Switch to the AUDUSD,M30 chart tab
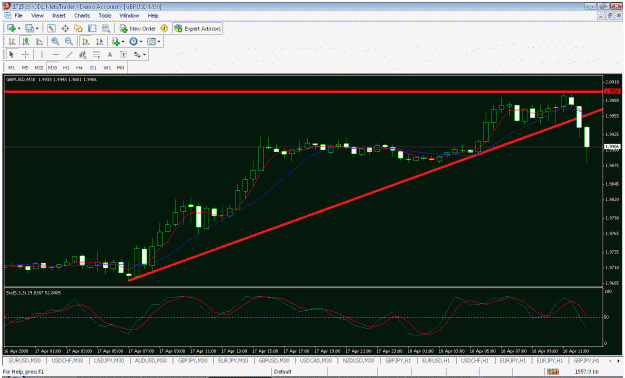The width and height of the screenshot is (625, 378). click(x=151, y=360)
